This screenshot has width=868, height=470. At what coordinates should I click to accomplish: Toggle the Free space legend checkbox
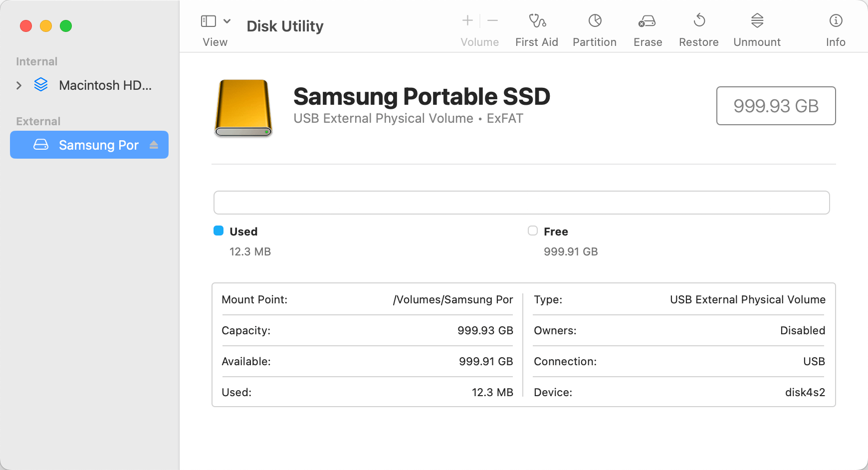point(533,231)
